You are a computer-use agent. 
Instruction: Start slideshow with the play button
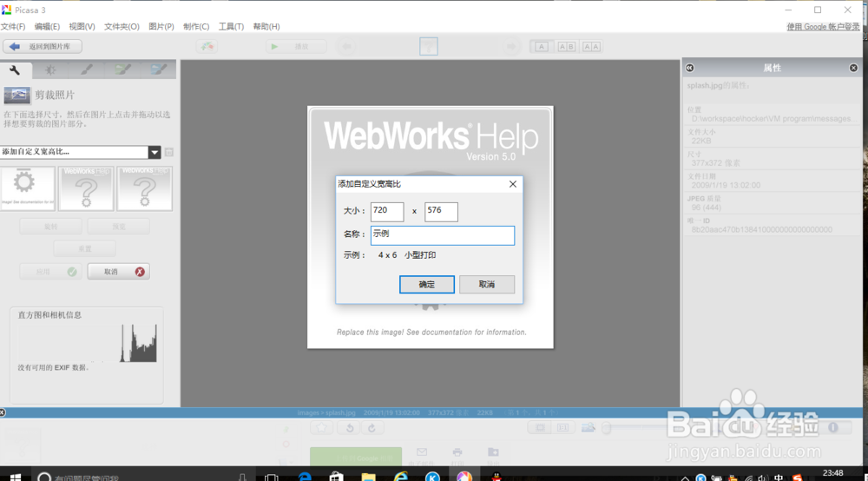pyautogui.click(x=296, y=47)
